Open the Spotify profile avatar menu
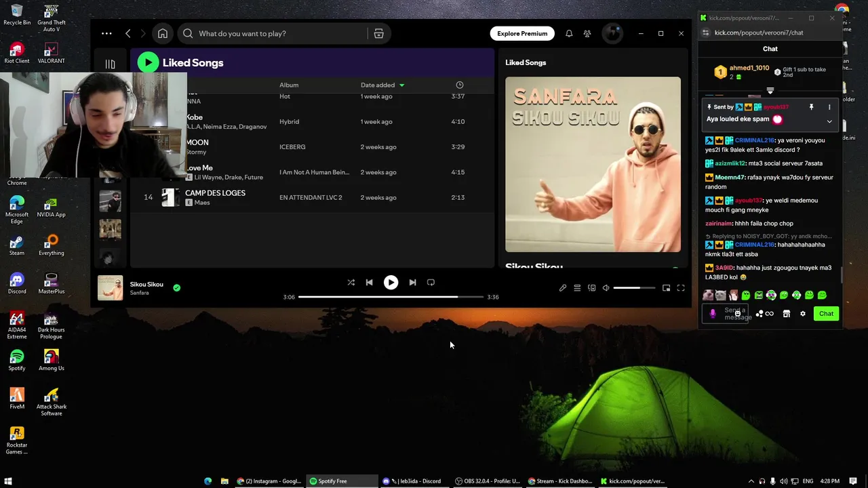This screenshot has width=868, height=488. tap(612, 33)
